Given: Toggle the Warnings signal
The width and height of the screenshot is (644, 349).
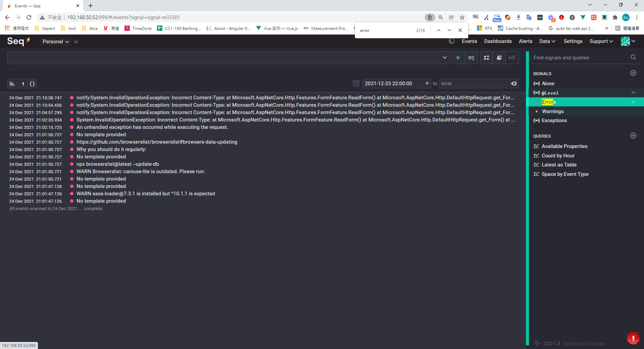Looking at the screenshot, I should coord(553,111).
